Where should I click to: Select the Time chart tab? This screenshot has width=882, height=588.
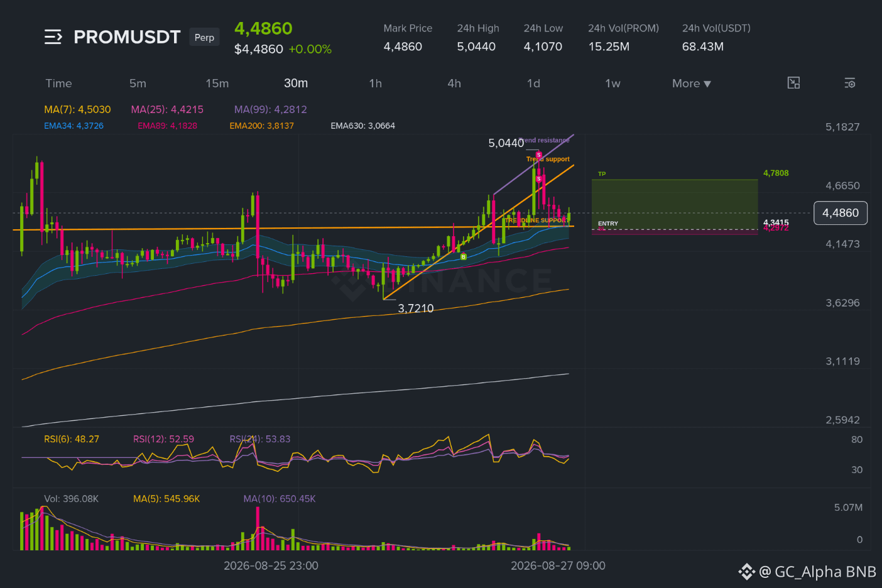point(58,84)
